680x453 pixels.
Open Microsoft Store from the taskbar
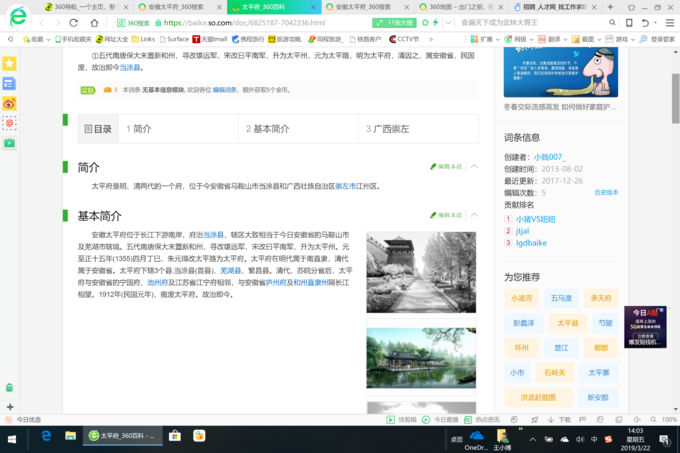175,436
